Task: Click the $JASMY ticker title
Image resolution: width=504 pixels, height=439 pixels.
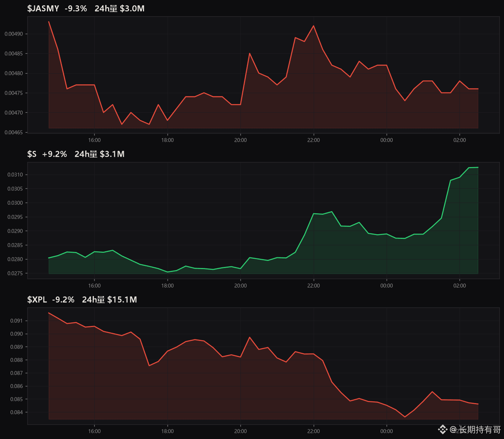Action: pos(43,9)
